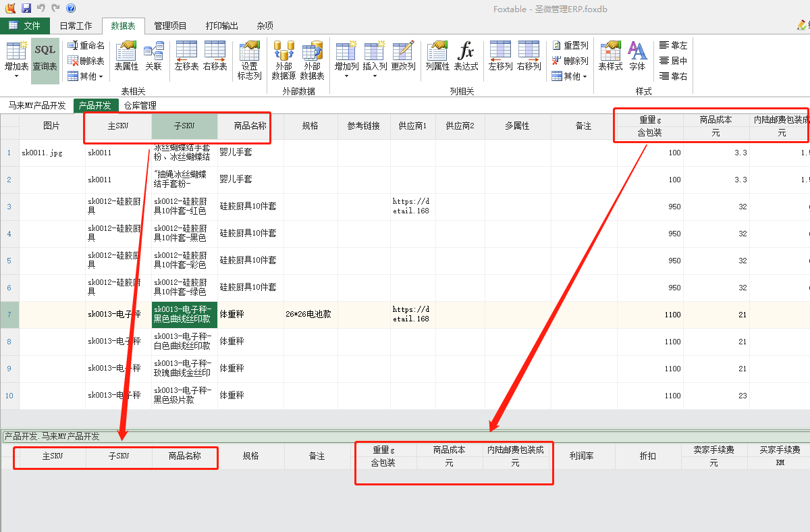Open the 字体 font tool
This screenshot has width=810, height=532.
(x=637, y=56)
